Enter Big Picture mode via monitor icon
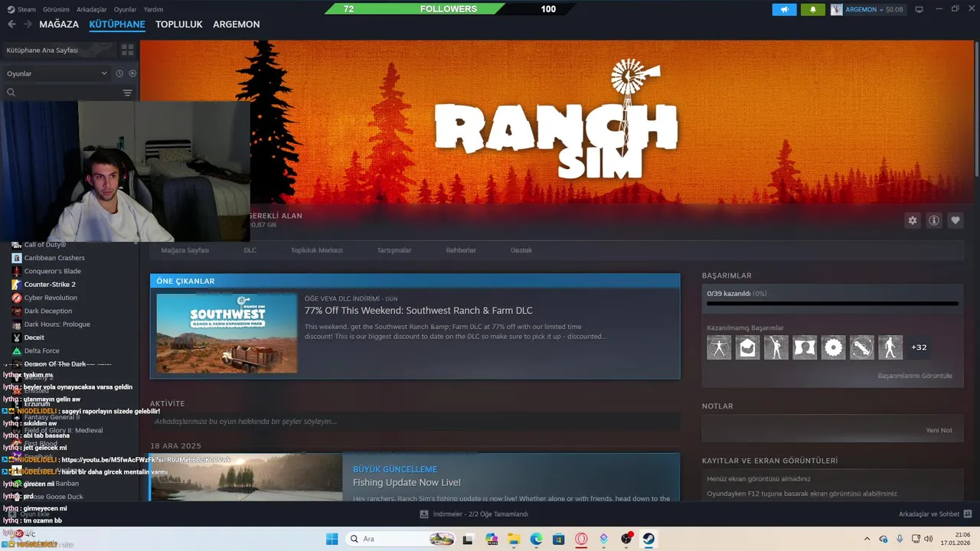This screenshot has width=980, height=551. 919,9
